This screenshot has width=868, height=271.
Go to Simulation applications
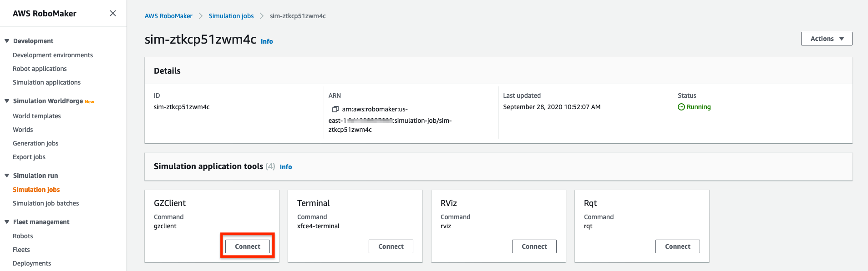pyautogui.click(x=46, y=82)
